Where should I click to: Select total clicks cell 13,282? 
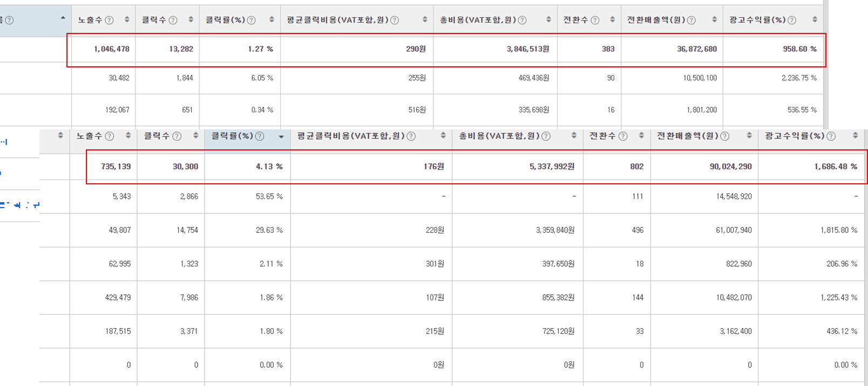pos(181,49)
